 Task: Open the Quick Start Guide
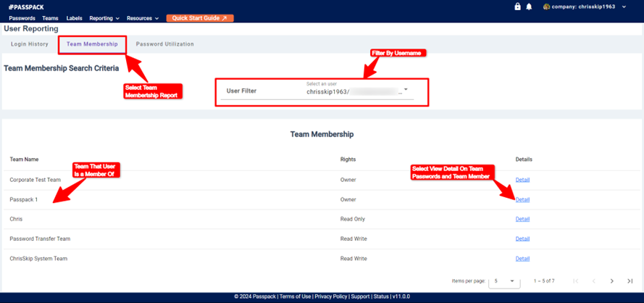pyautogui.click(x=200, y=18)
